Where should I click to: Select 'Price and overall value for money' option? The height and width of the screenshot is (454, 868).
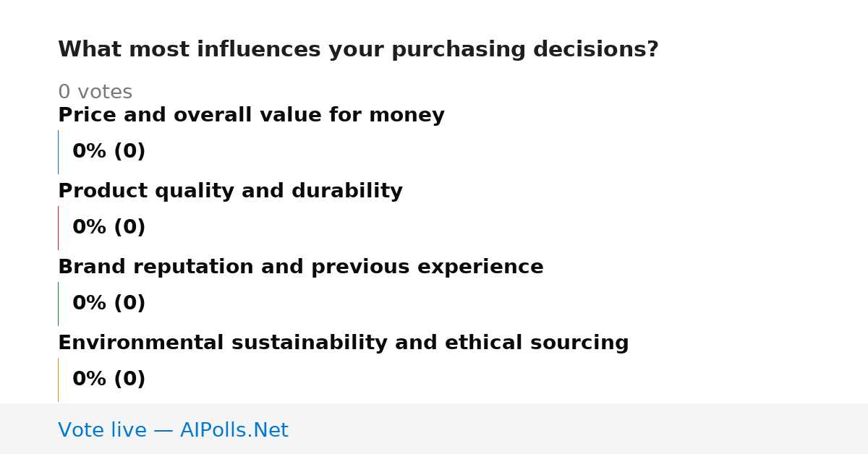tap(251, 116)
